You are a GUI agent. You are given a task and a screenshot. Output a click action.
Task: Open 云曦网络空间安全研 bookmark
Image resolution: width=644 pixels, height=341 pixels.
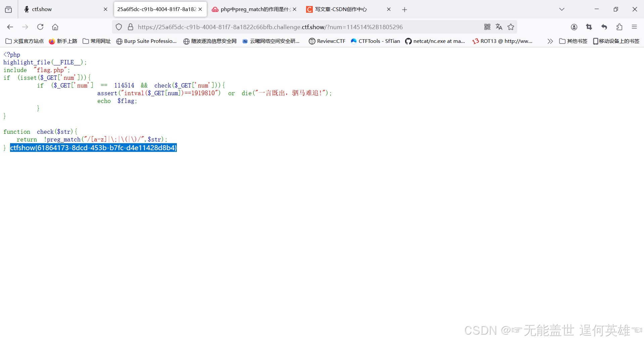(271, 41)
